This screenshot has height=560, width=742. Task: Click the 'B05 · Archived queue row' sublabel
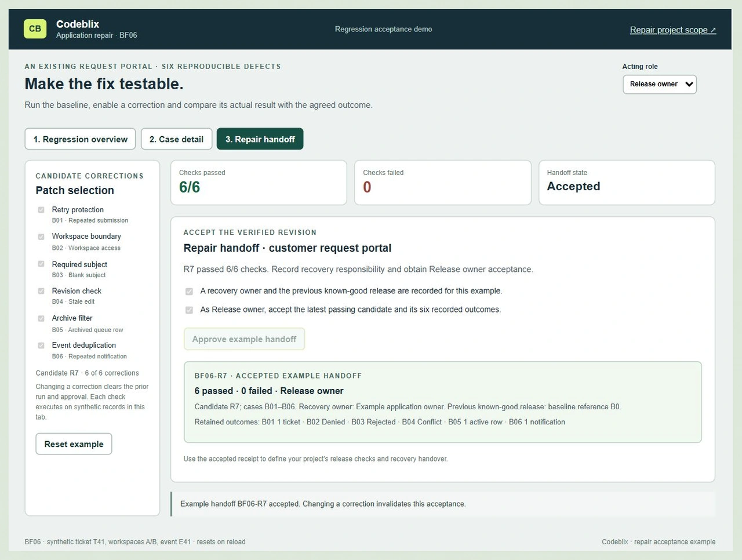88,330
